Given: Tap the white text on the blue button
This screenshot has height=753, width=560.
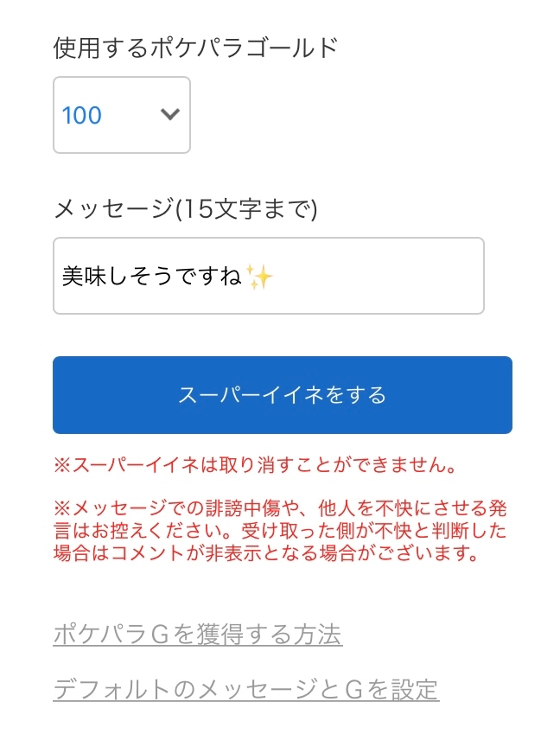Looking at the screenshot, I should pyautogui.click(x=282, y=395).
